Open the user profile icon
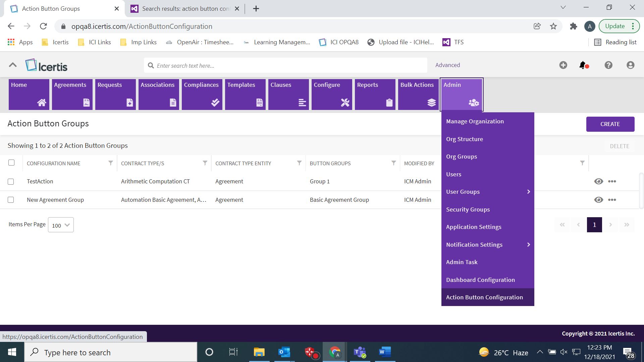 [630, 65]
